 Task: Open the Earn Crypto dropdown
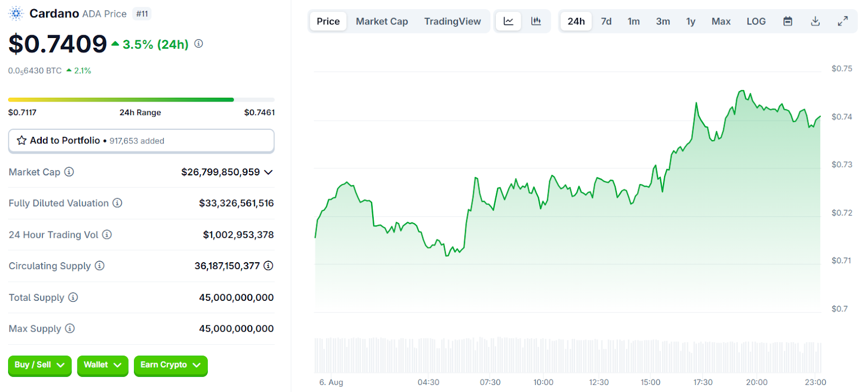click(171, 365)
